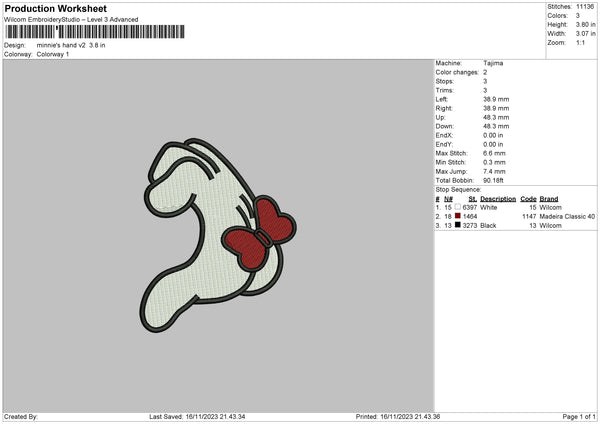The width and height of the screenshot is (600, 424).
Task: Click the Stitches count 11136
Action: pyautogui.click(x=585, y=7)
